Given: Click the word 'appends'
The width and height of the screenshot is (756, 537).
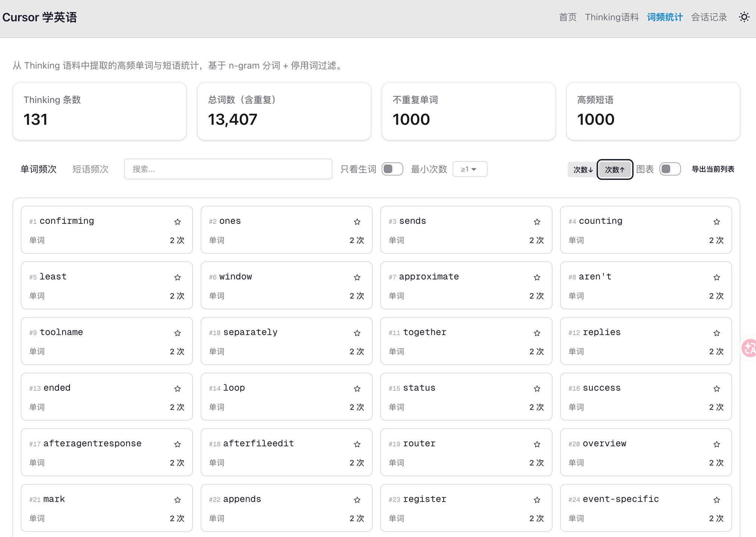Looking at the screenshot, I should pyautogui.click(x=242, y=499).
